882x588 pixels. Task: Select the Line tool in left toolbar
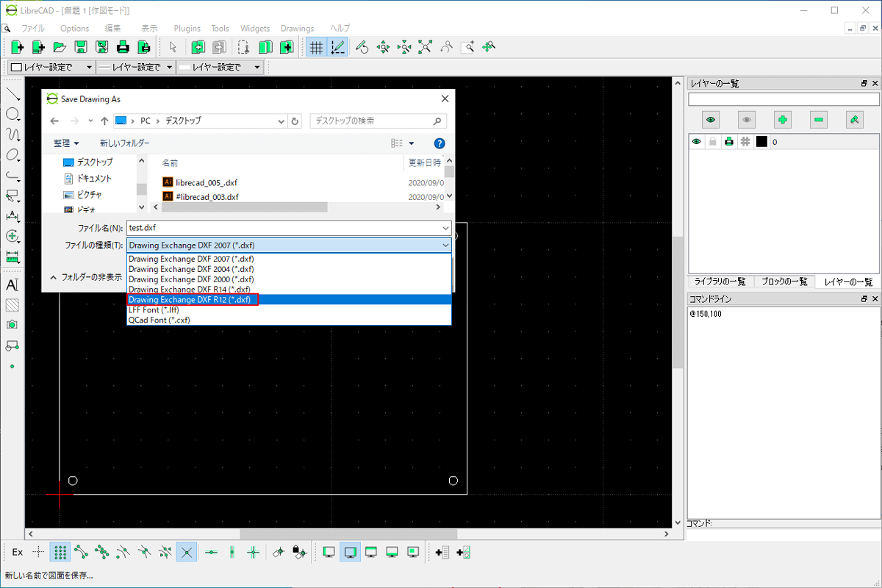coord(12,94)
